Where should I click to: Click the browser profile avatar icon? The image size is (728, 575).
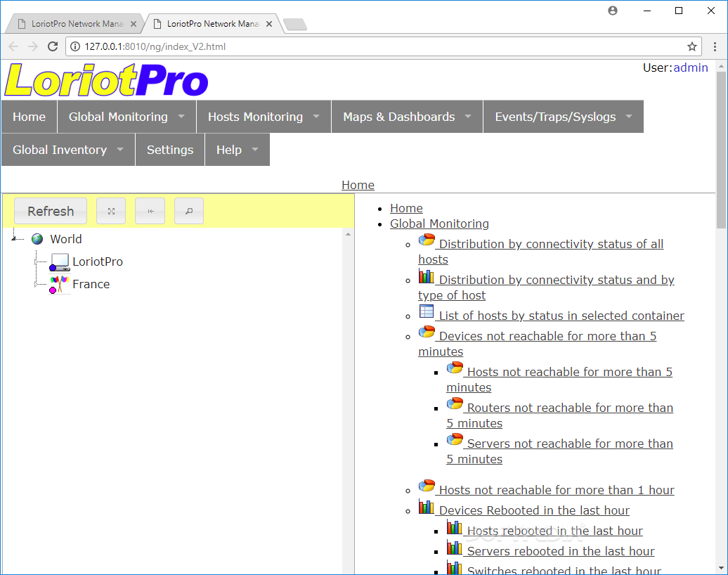coord(612,11)
